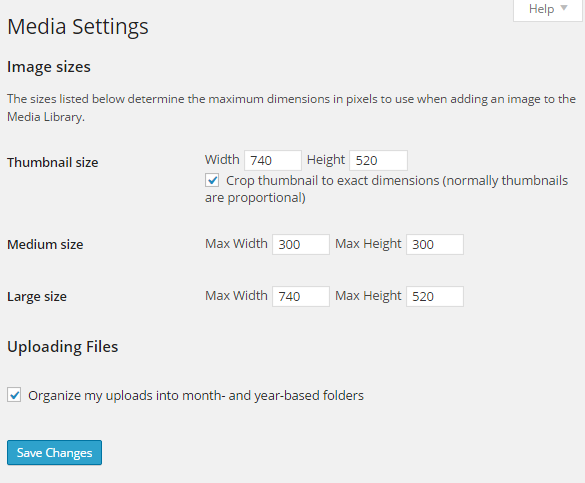
Task: Focus the Thumbnail Width input field
Action: coord(273,160)
